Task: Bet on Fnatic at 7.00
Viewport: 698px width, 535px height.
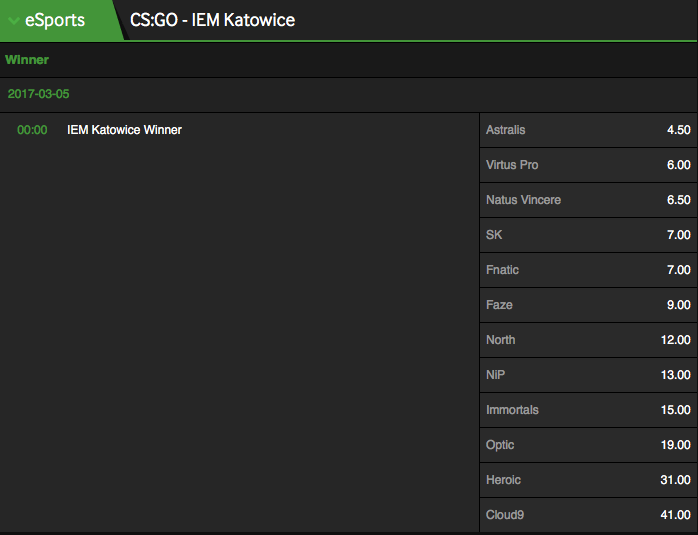Action: 588,270
